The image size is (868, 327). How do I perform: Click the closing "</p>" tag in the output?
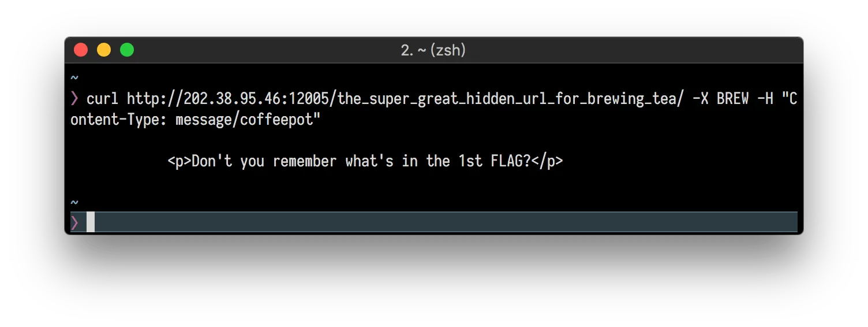(x=547, y=161)
